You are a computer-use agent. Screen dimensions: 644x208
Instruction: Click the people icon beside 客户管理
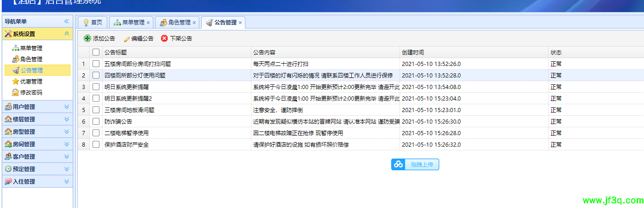[8, 157]
